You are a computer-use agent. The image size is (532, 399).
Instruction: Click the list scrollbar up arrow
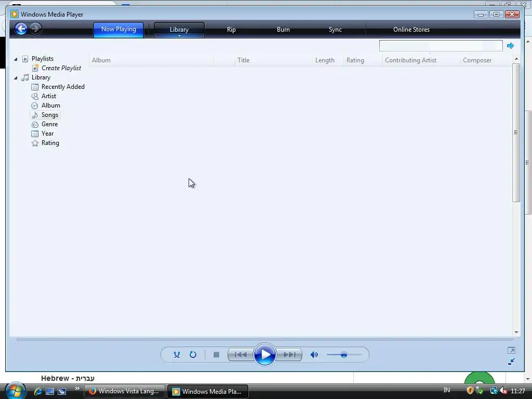516,59
